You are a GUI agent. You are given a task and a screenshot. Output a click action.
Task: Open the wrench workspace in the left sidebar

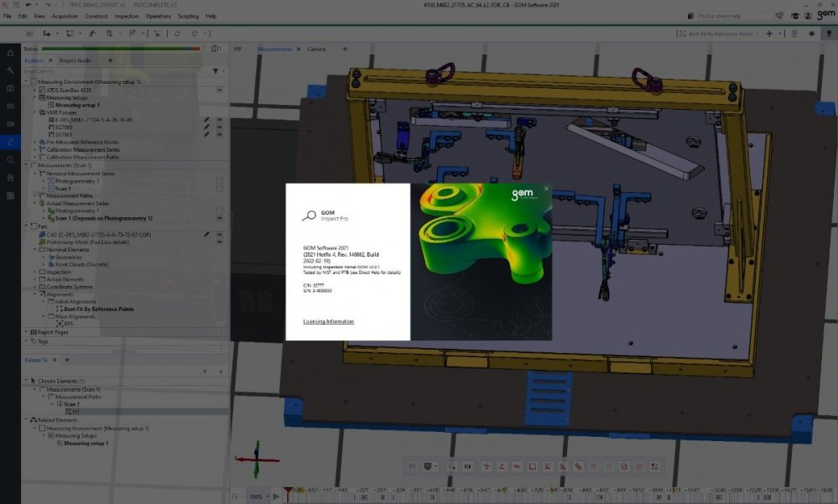coord(10,70)
